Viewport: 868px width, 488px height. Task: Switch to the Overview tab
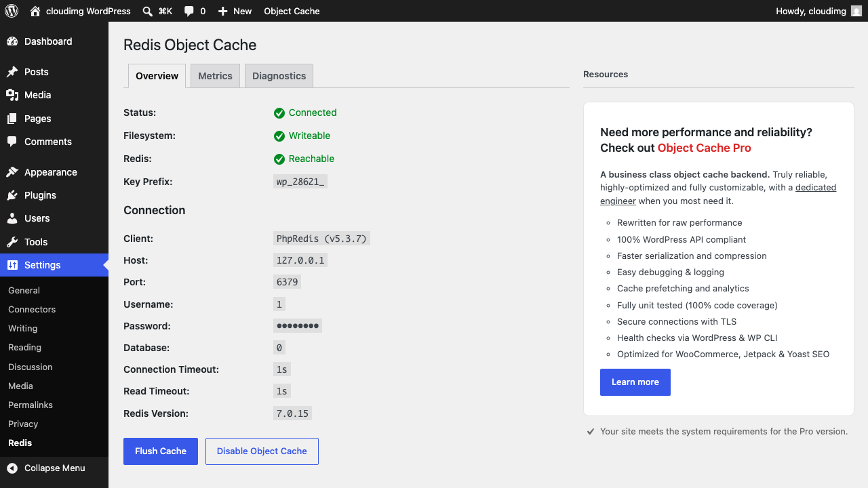click(x=157, y=76)
